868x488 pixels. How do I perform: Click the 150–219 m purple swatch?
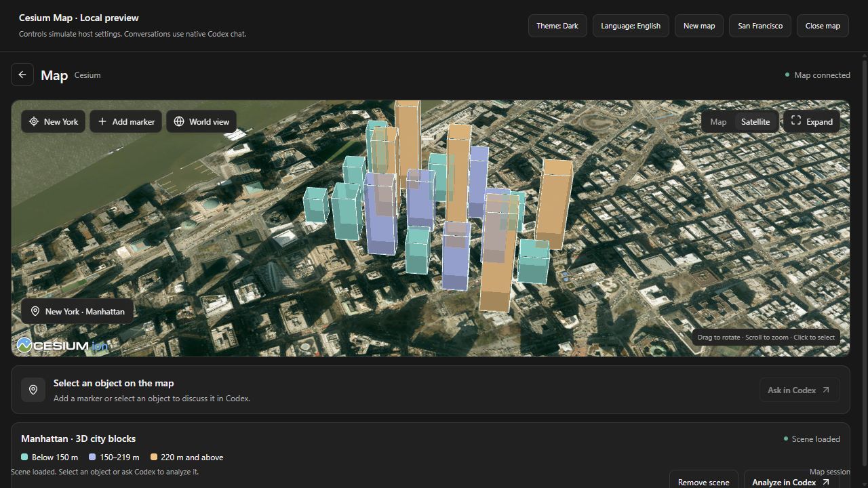pos(92,457)
